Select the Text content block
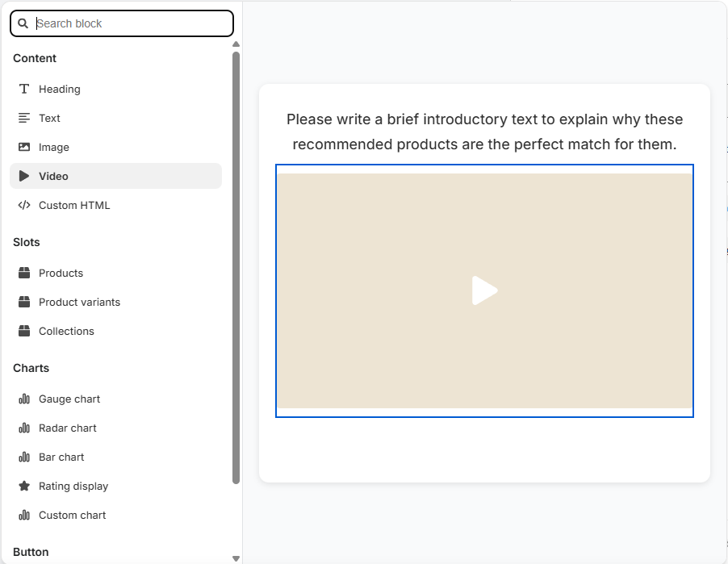This screenshot has width=728, height=564. click(x=49, y=118)
